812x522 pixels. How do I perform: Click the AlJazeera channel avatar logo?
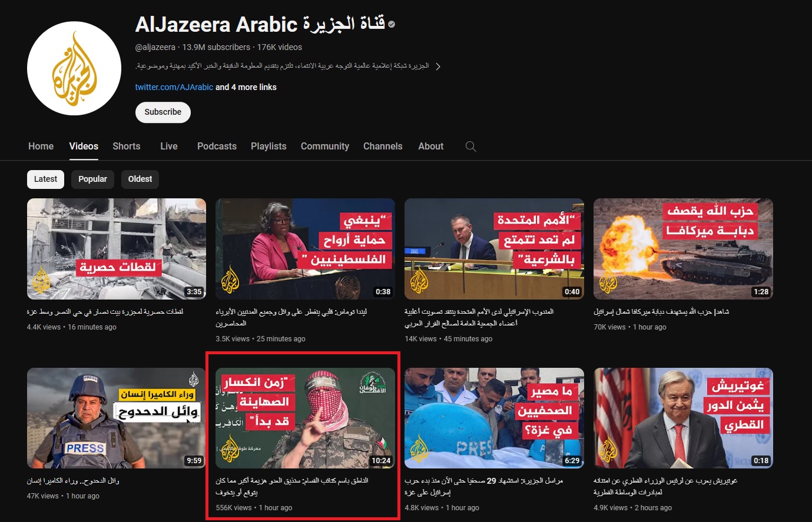coord(74,68)
